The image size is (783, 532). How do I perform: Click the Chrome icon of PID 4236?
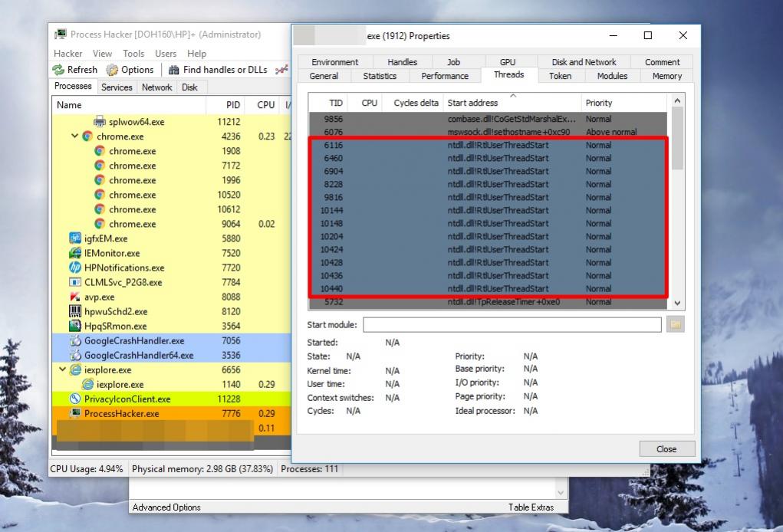[87, 136]
